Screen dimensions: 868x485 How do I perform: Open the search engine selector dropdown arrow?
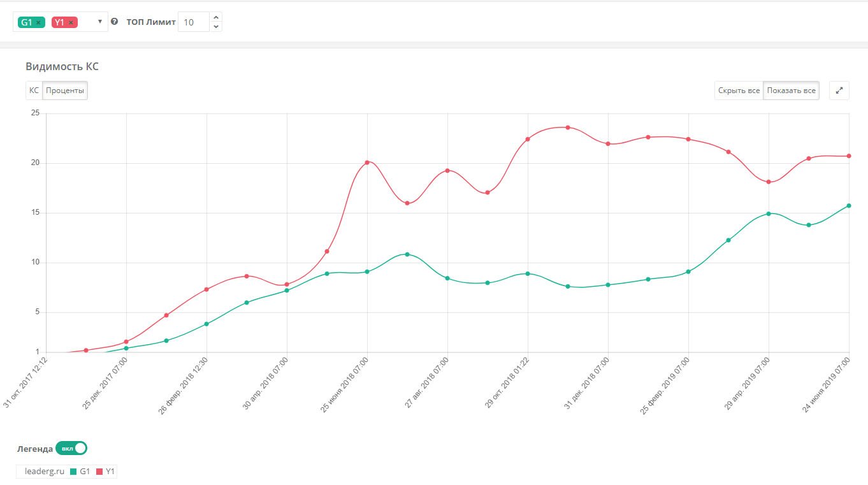pyautogui.click(x=100, y=22)
